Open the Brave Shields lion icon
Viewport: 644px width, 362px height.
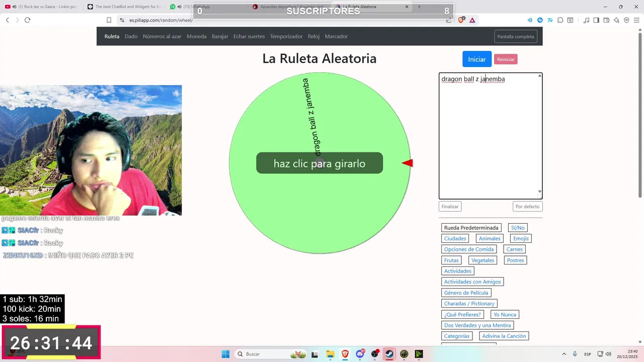click(461, 20)
